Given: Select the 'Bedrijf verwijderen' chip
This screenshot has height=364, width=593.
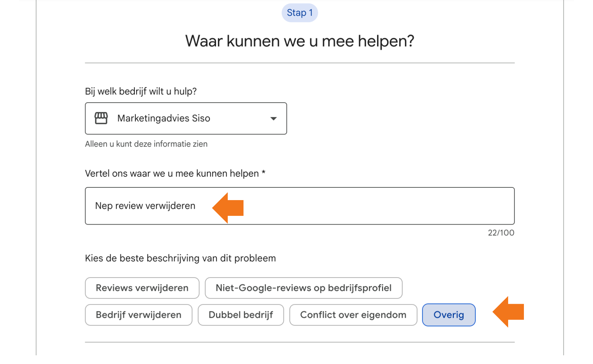Looking at the screenshot, I should pos(139,315).
